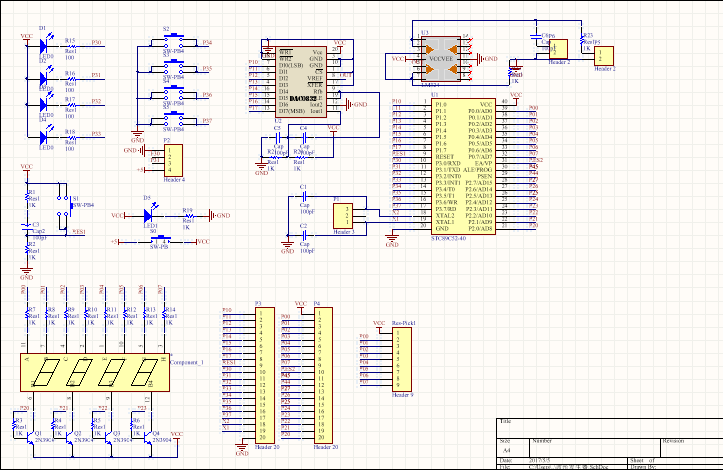Screen dimensions: 723x470
Task: Select resistor R18
Action: [x=71, y=137]
